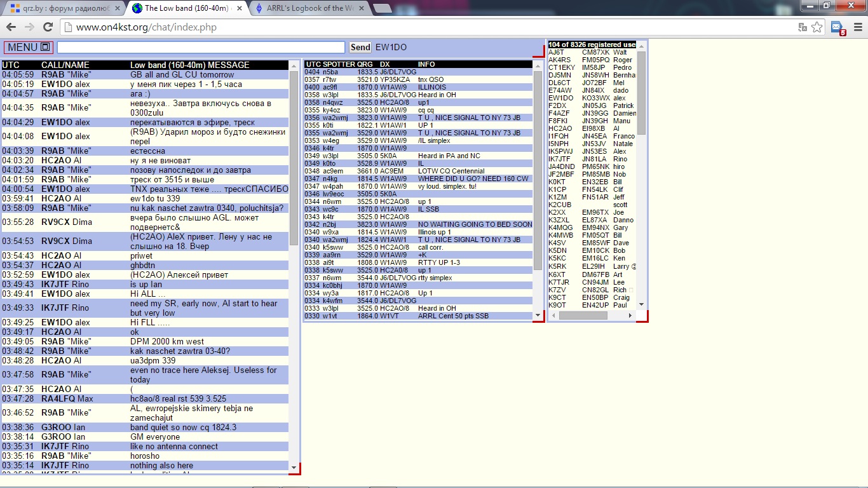Click the chat message input field
868x488 pixels.
pyautogui.click(x=201, y=47)
